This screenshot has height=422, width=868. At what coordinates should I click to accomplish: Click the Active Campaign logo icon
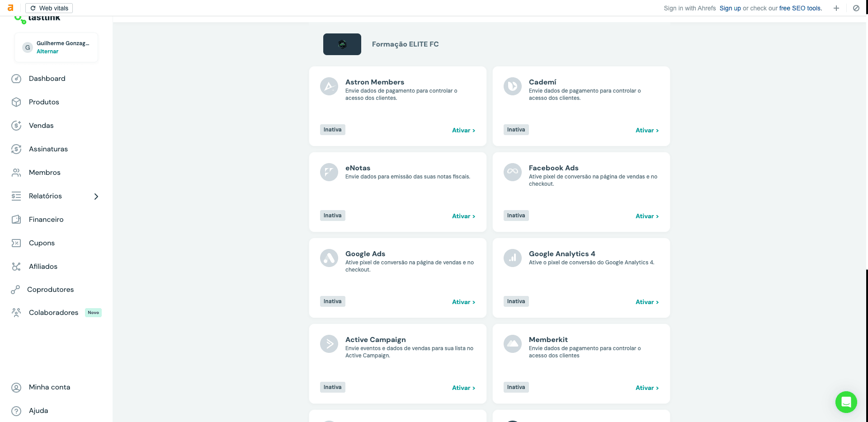329,344
